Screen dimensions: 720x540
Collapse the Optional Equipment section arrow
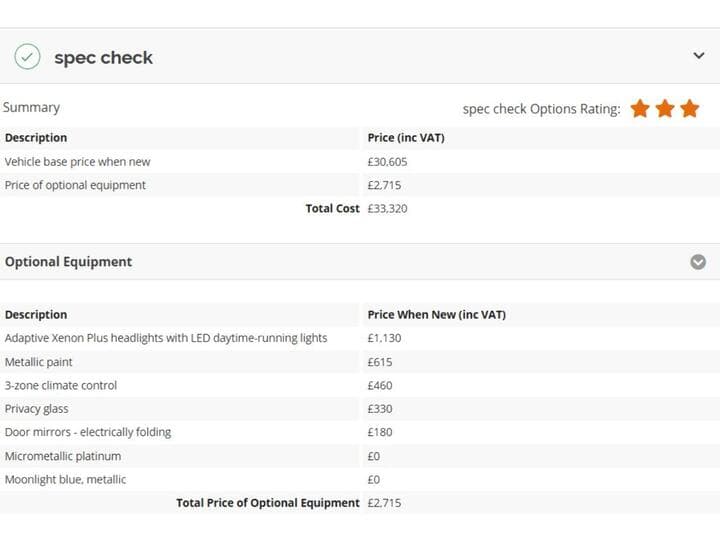(698, 262)
